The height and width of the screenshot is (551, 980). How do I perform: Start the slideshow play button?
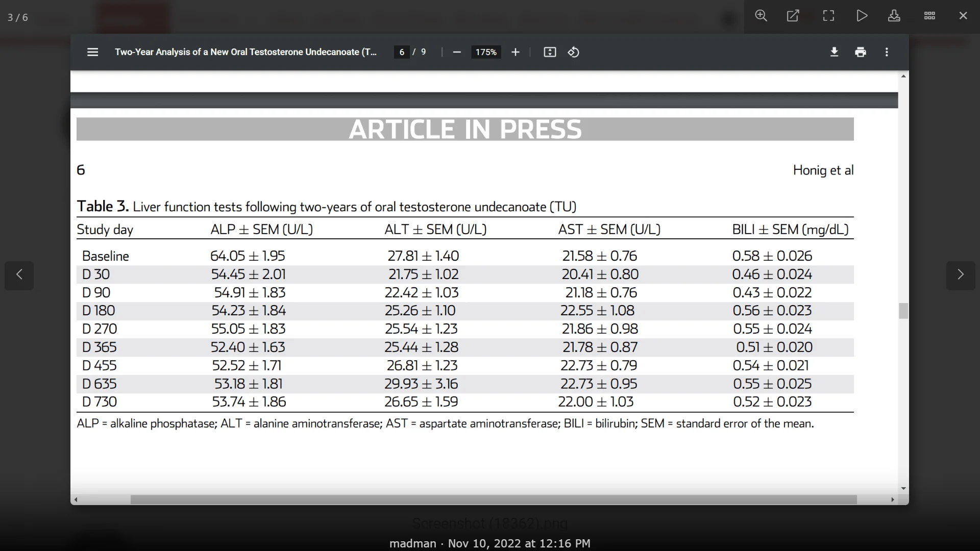coord(862,16)
